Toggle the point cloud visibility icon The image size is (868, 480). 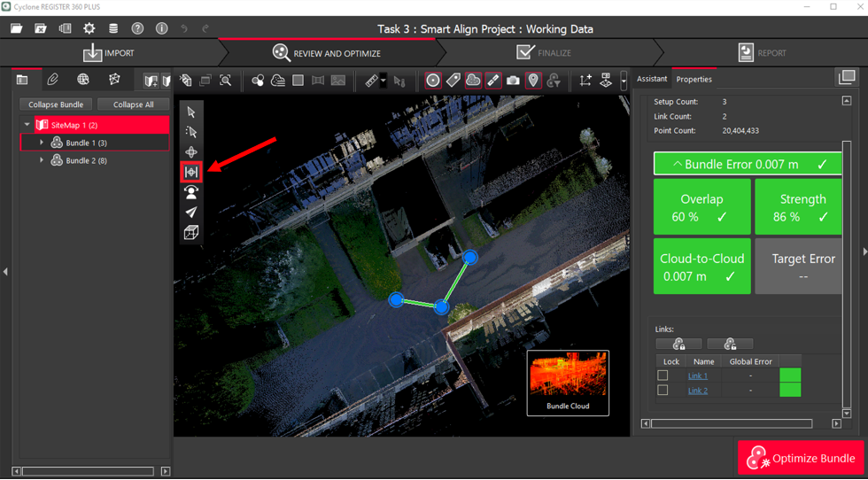click(x=473, y=81)
